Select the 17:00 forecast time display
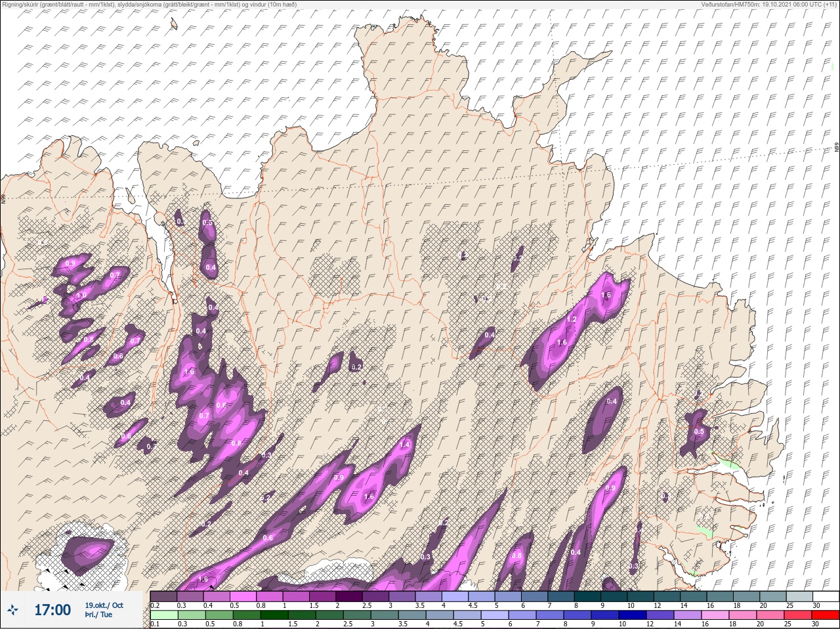The image size is (840, 629). [52, 610]
